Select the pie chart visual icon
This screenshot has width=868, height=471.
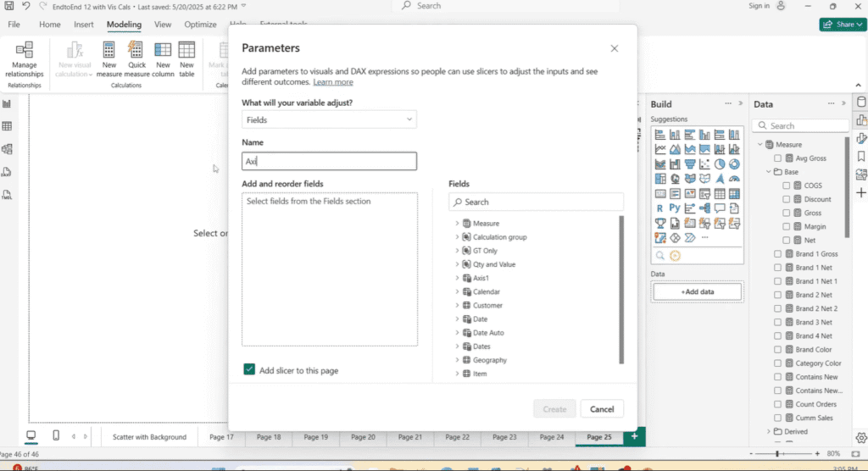pos(719,164)
